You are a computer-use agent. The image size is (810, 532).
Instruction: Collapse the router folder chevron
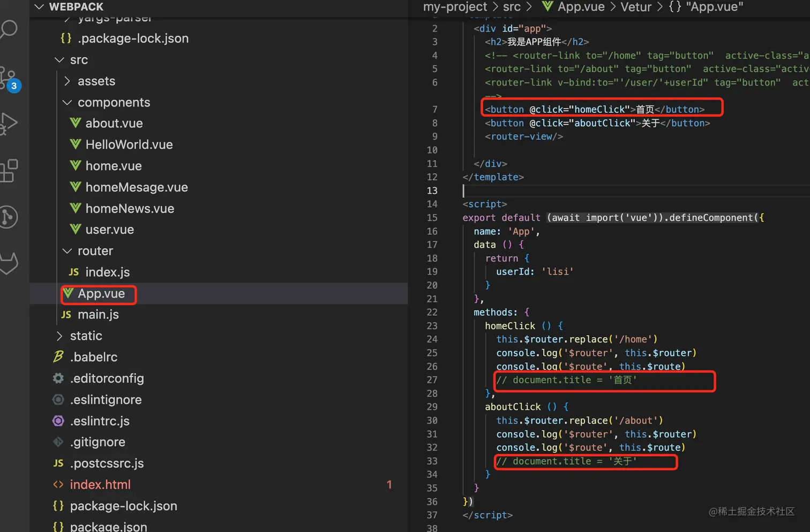tap(67, 250)
